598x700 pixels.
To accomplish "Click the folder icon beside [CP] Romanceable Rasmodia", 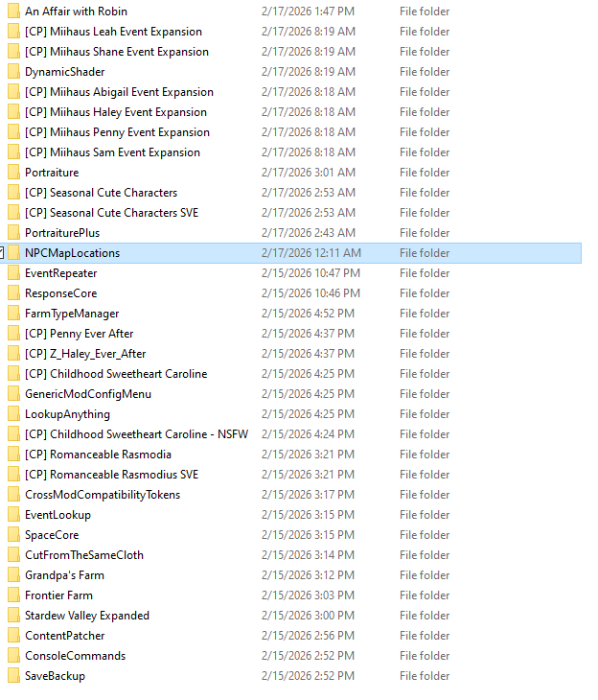I will [x=13, y=454].
